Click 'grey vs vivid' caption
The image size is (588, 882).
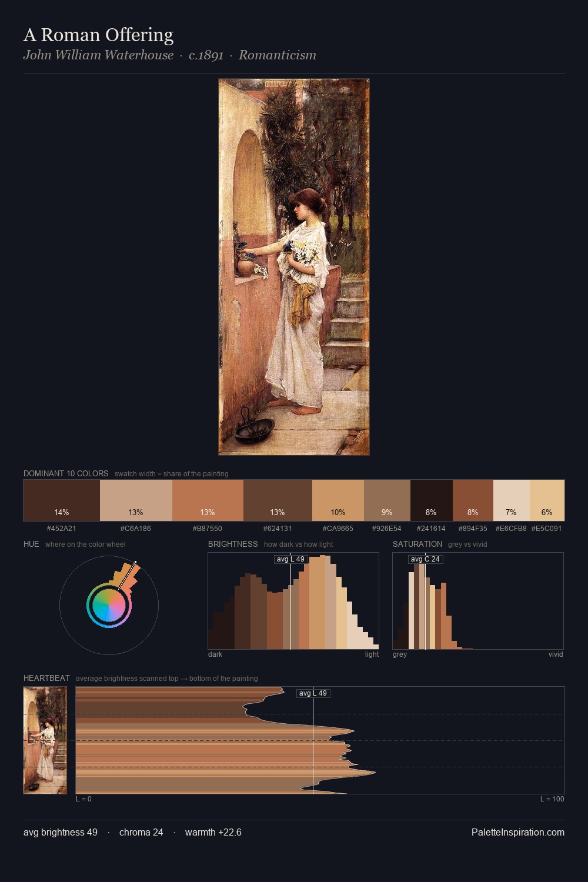[467, 544]
